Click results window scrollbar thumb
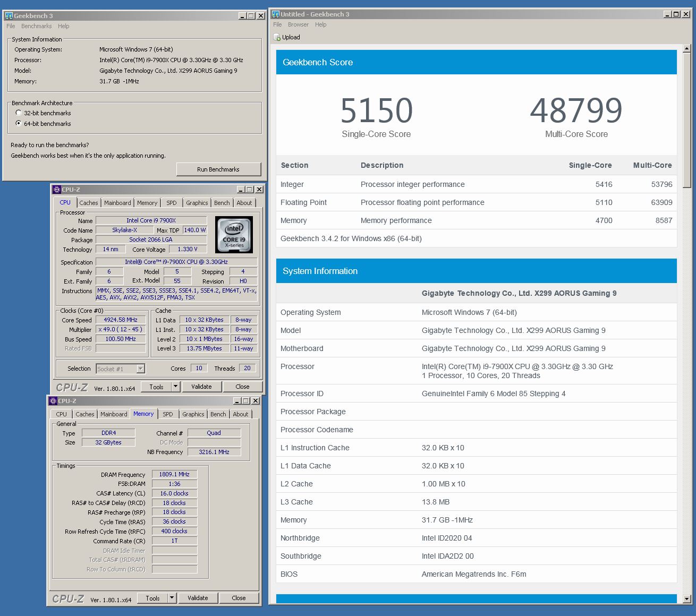This screenshot has height=616, width=696. tap(686, 119)
